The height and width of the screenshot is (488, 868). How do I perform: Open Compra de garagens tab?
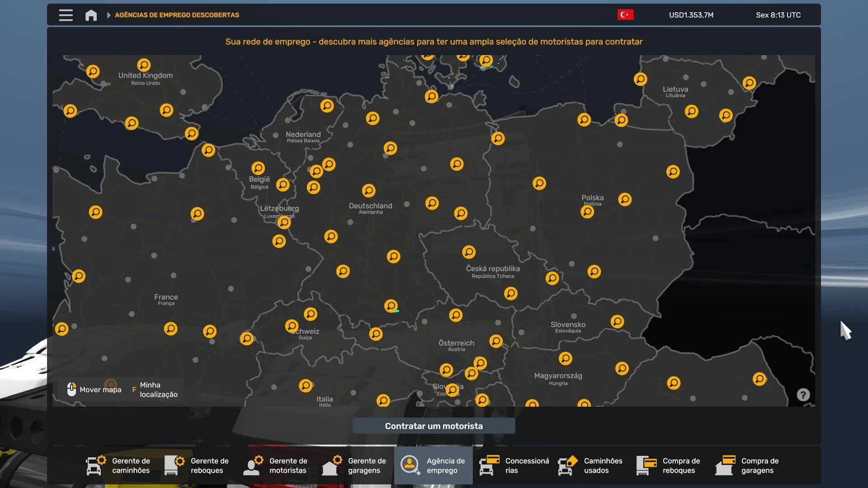[748, 465]
